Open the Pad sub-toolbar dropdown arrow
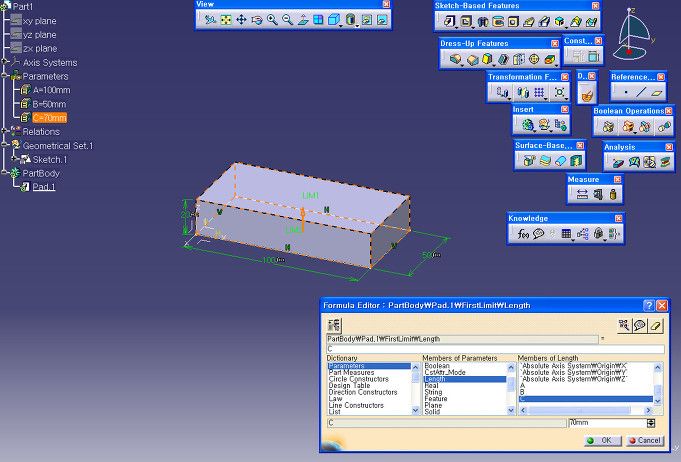Viewport: 681px width, 462px height. (456, 28)
